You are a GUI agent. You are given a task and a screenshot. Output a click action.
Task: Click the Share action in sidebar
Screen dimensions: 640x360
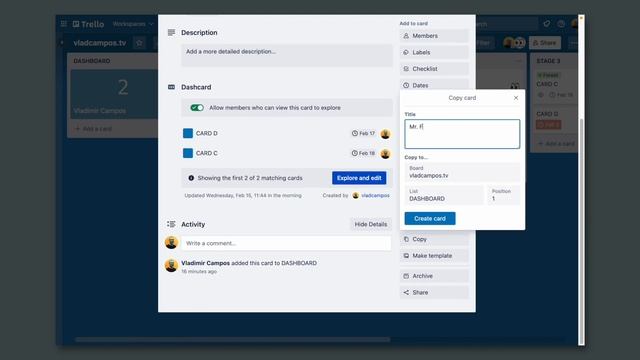click(x=434, y=292)
